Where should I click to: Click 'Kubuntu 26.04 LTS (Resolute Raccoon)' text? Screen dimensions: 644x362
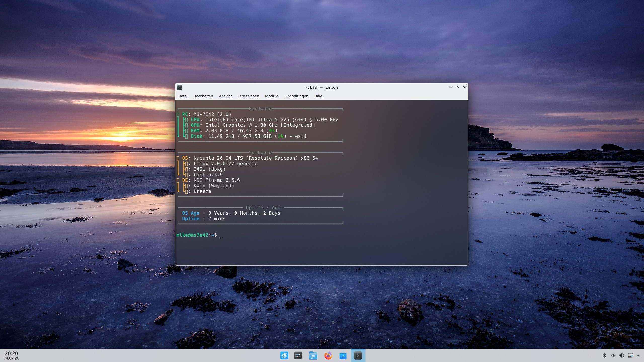246,158
